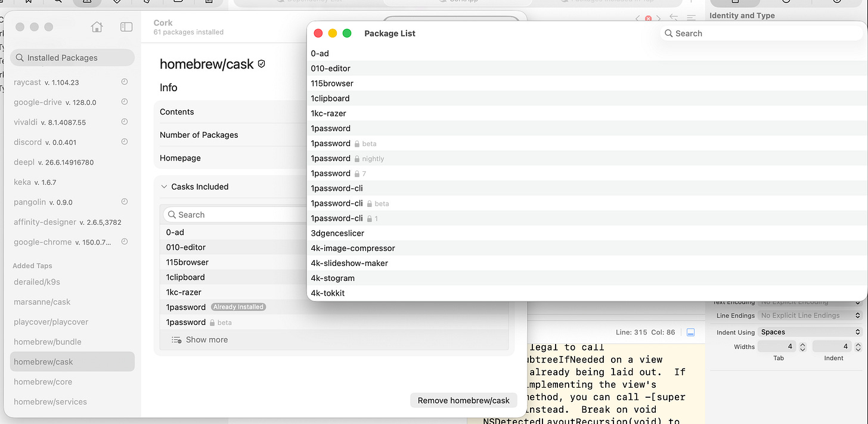Image resolution: width=868 pixels, height=424 pixels.
Task: Select the homebrew/core tap
Action: pos(72,382)
